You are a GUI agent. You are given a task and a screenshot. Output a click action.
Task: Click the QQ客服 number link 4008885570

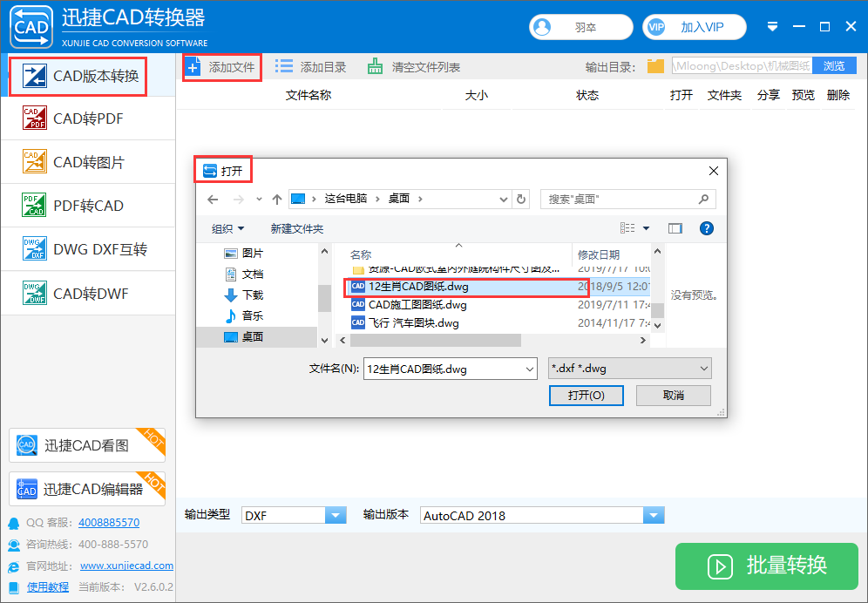pyautogui.click(x=109, y=522)
